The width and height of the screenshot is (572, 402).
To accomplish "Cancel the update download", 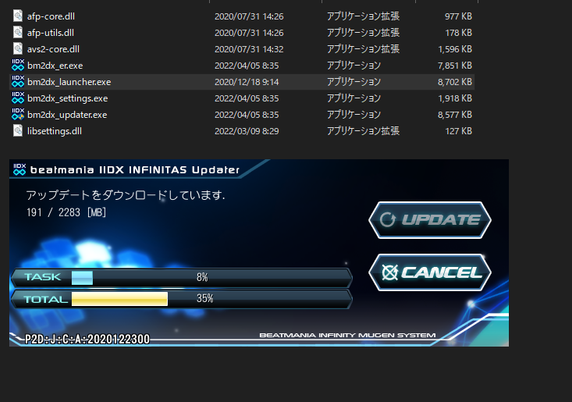I will point(430,272).
